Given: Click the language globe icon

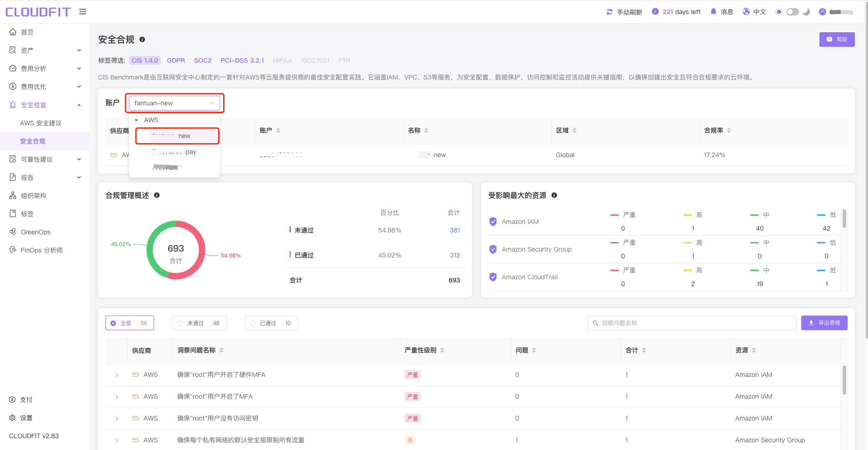Looking at the screenshot, I should click(746, 11).
